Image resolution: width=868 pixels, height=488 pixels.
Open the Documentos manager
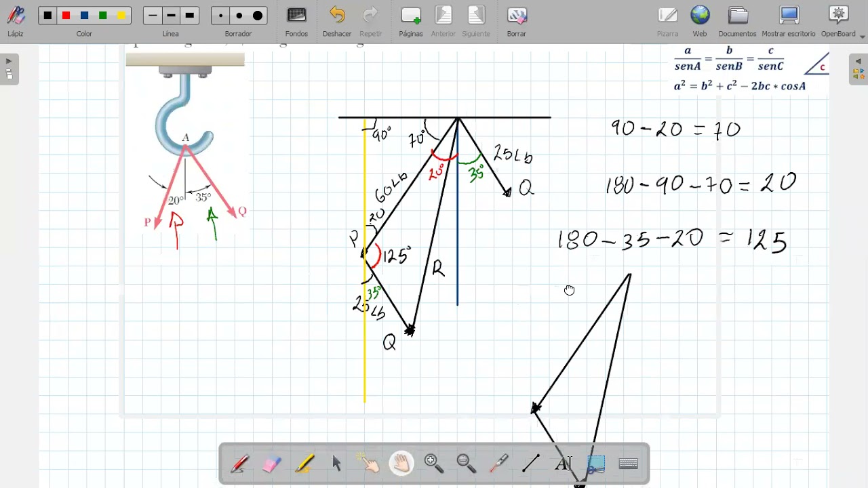click(737, 21)
